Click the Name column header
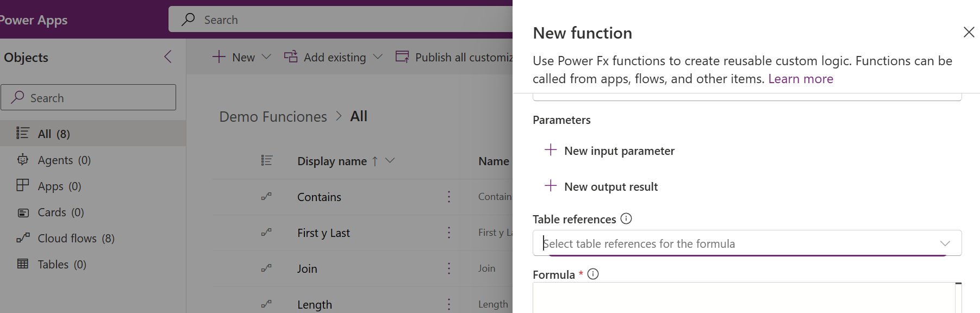 [494, 161]
